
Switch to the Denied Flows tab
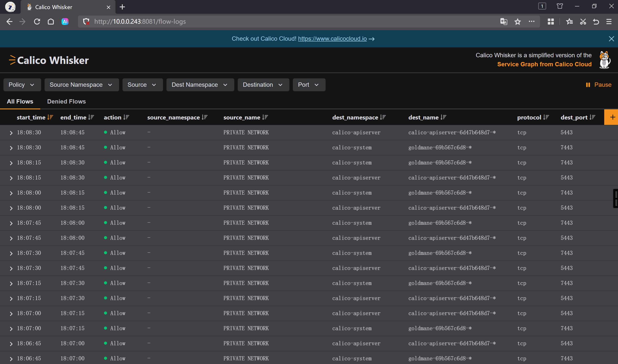click(x=66, y=102)
